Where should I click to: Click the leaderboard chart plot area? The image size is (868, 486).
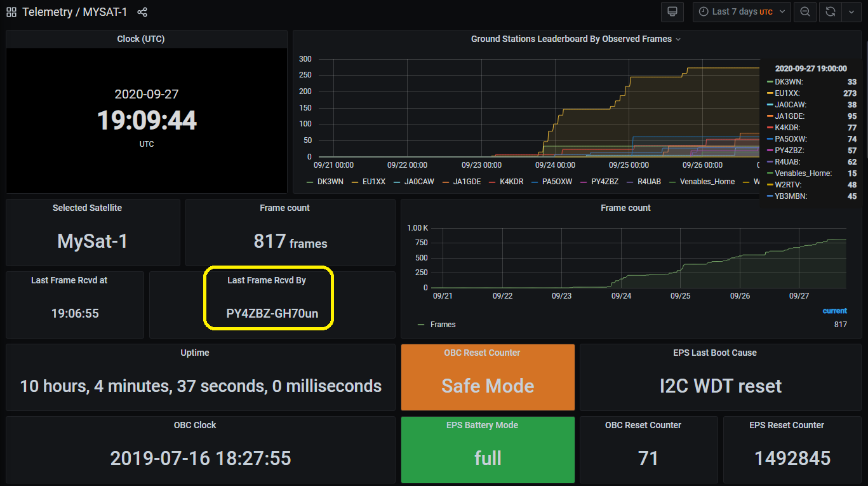click(x=538, y=108)
